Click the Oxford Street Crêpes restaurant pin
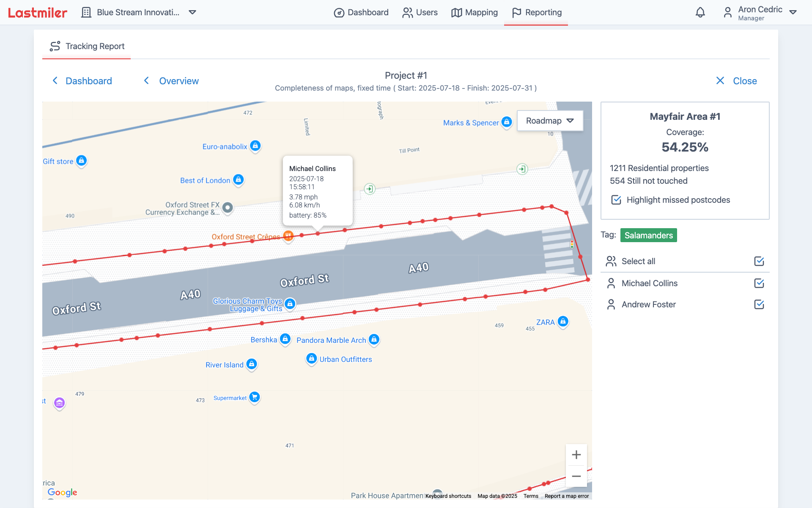812x508 pixels. click(x=288, y=236)
